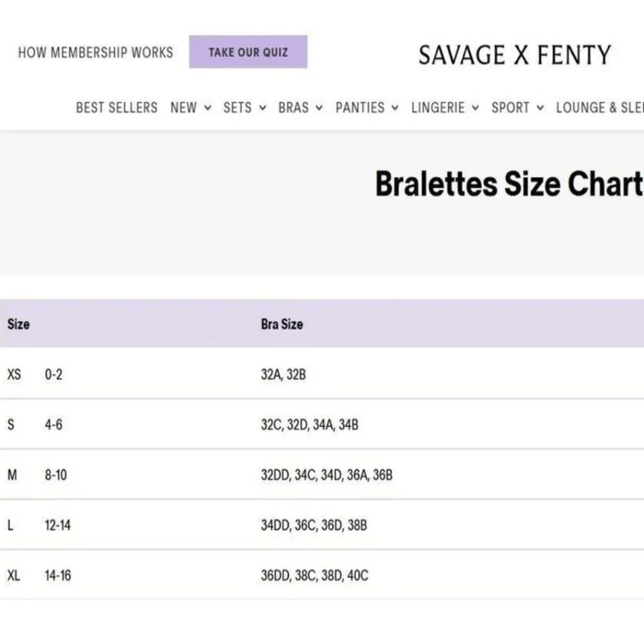Click the Bra Size column header

[282, 324]
